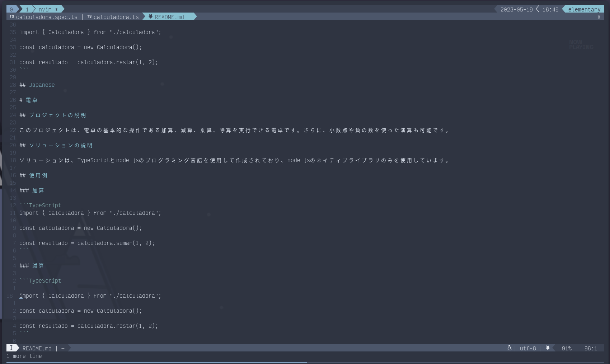
Task: Click the markdown icon in README.md tab
Action: pyautogui.click(x=150, y=16)
